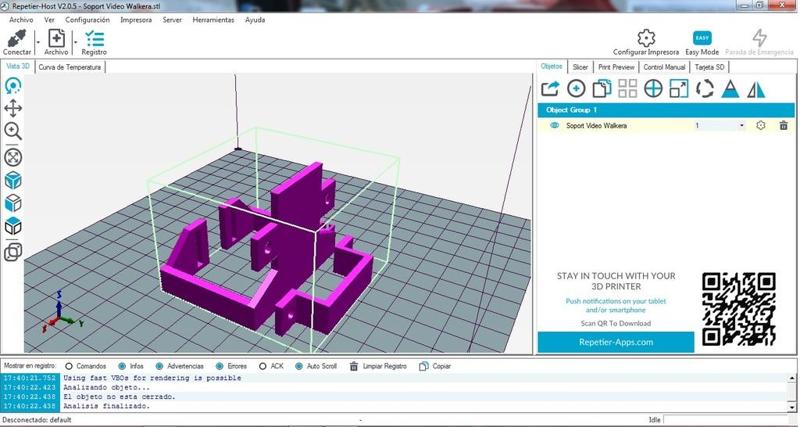Hide Soport Video Walkera with eye icon
The height and width of the screenshot is (427, 800).
(555, 126)
